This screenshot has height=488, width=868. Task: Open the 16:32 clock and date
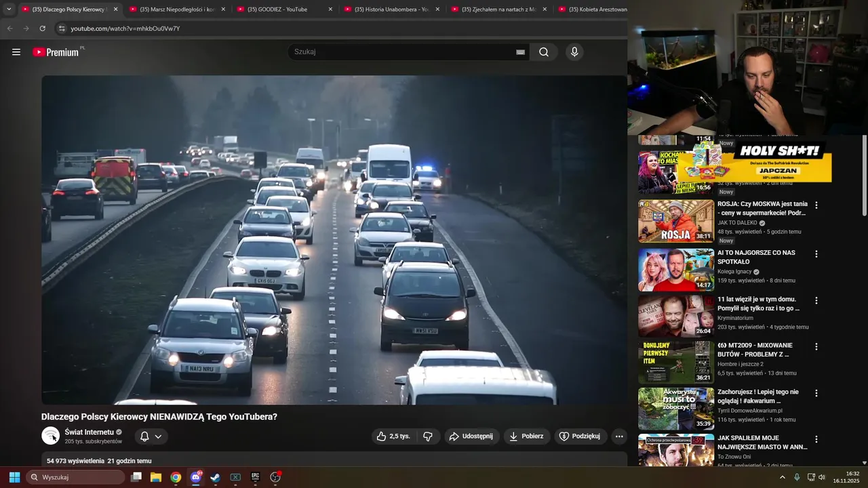(x=846, y=477)
